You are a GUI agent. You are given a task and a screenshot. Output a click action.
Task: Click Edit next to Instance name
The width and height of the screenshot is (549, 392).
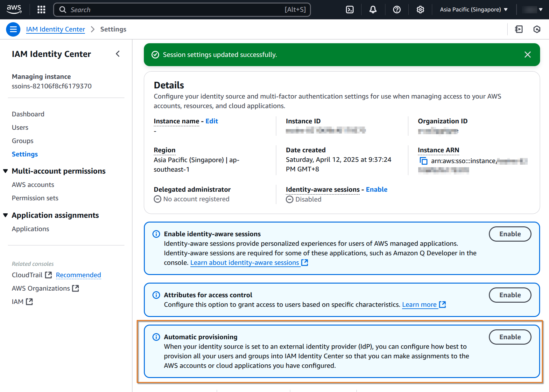(212, 121)
